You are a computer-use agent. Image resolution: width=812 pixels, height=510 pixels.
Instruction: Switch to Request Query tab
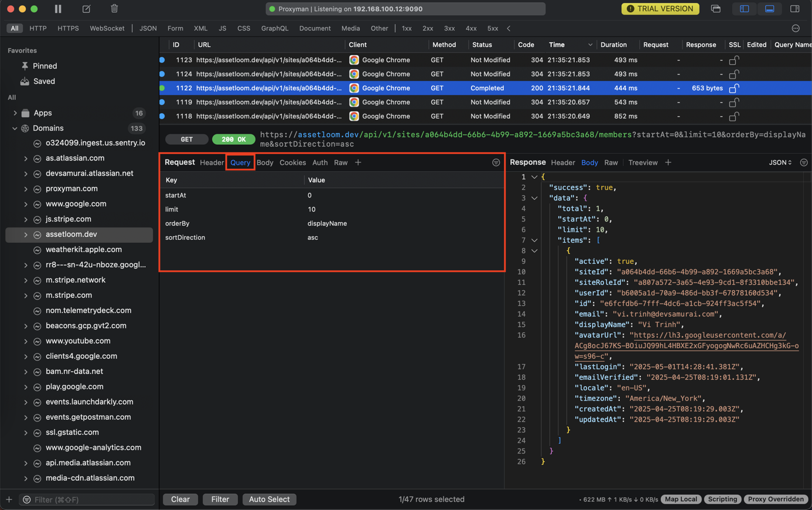tap(240, 162)
